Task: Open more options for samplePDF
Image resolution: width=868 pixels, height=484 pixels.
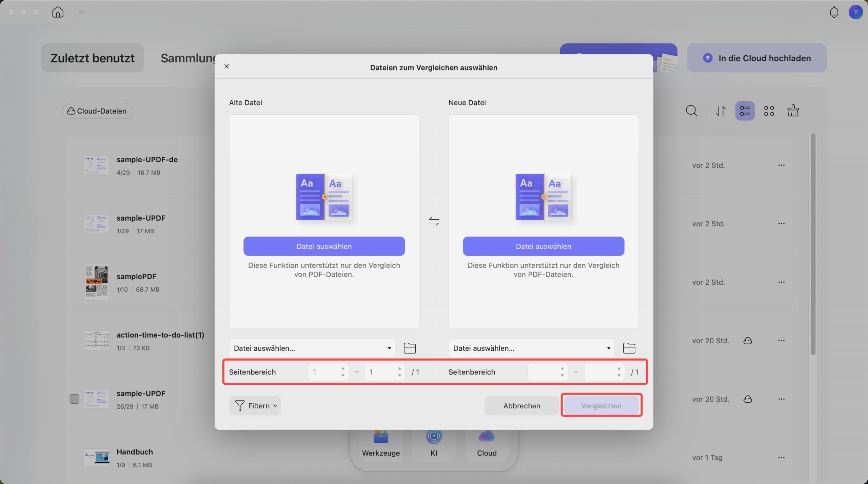Action: [781, 282]
